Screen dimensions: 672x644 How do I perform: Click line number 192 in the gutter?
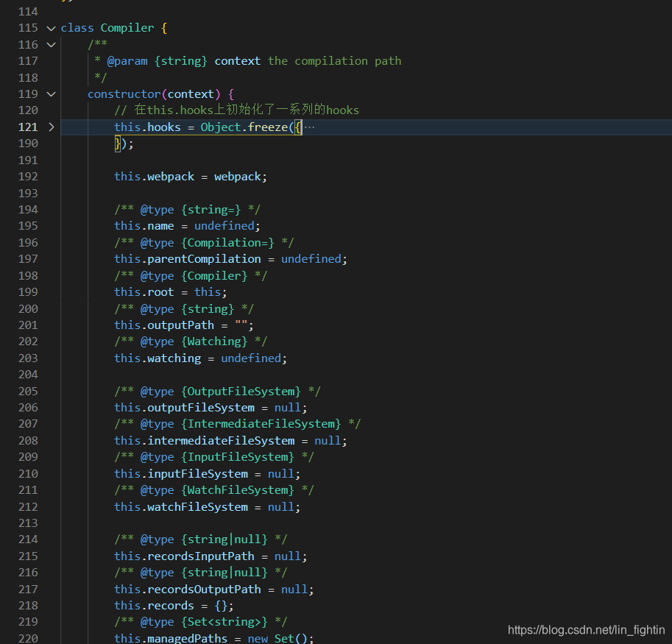coord(28,177)
